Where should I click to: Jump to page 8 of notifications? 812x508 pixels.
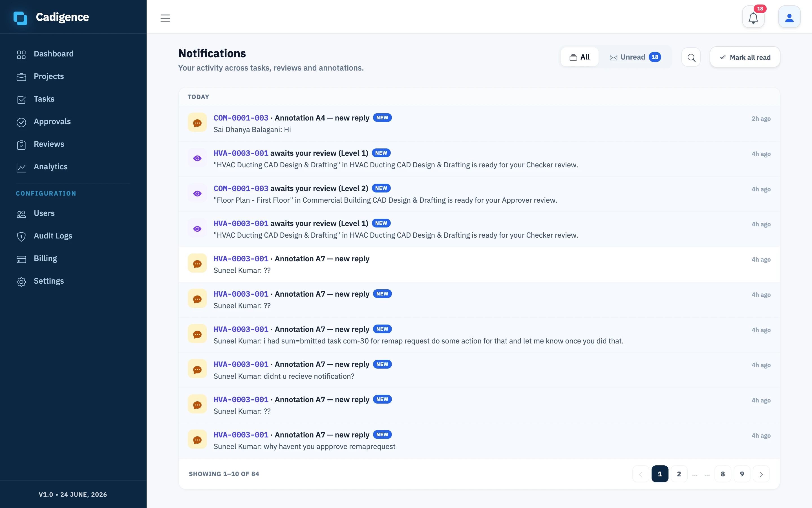pos(723,474)
